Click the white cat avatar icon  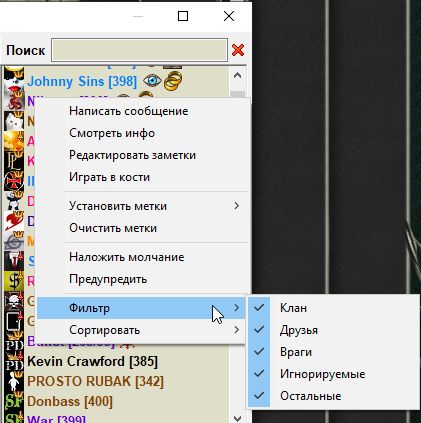[14, 121]
